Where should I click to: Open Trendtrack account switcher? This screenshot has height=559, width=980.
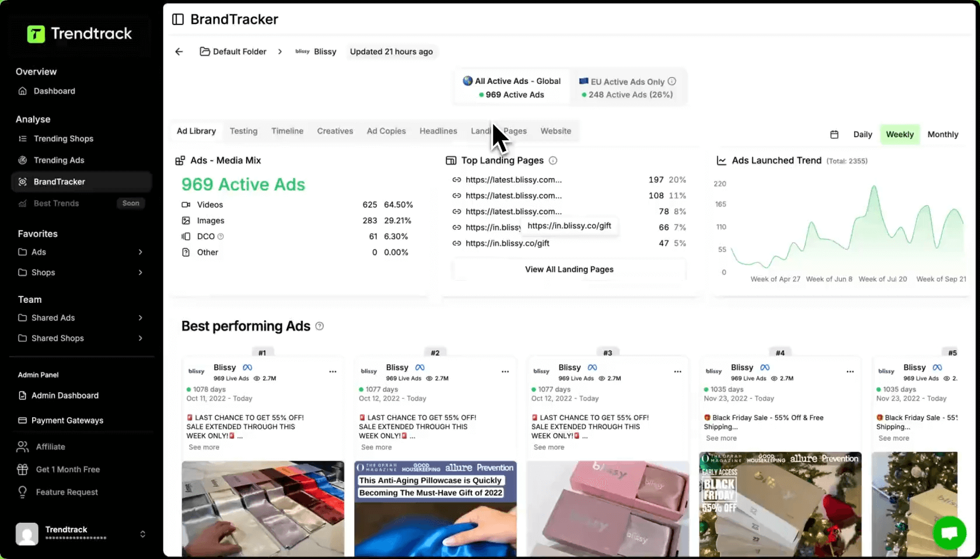81,534
